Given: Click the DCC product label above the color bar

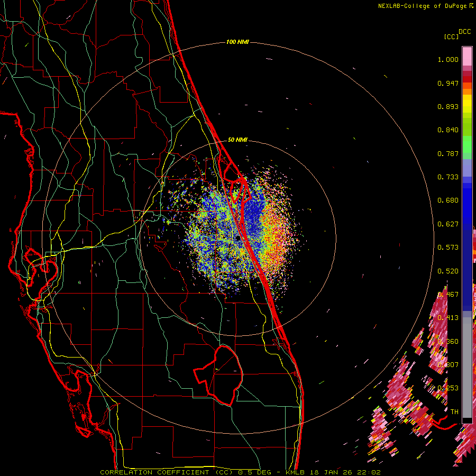Looking at the screenshot, I should click(464, 32).
